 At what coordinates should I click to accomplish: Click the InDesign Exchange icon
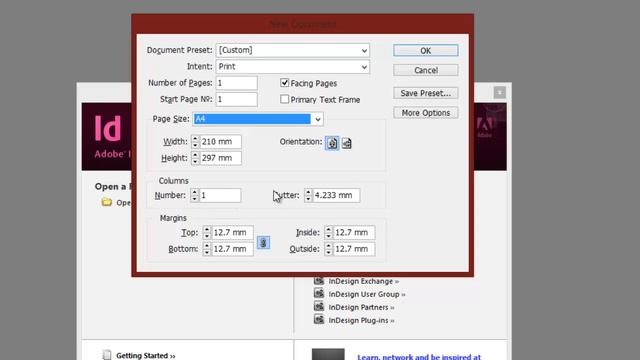[319, 281]
